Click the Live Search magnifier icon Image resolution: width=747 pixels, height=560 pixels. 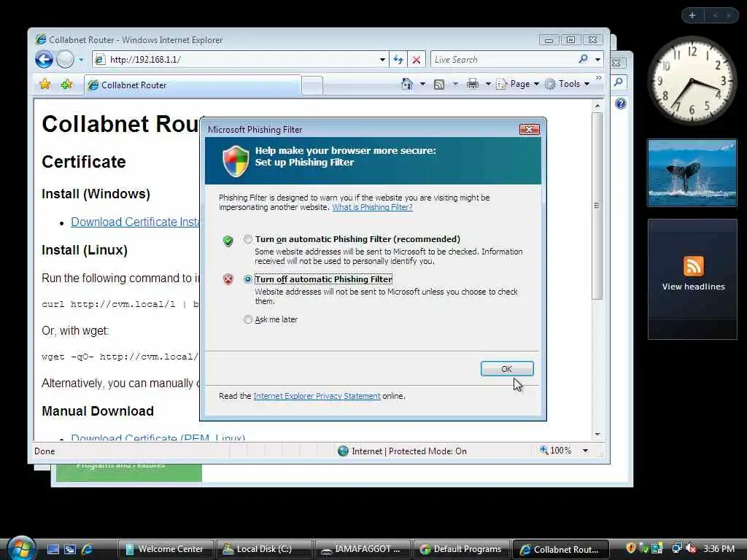[583, 59]
